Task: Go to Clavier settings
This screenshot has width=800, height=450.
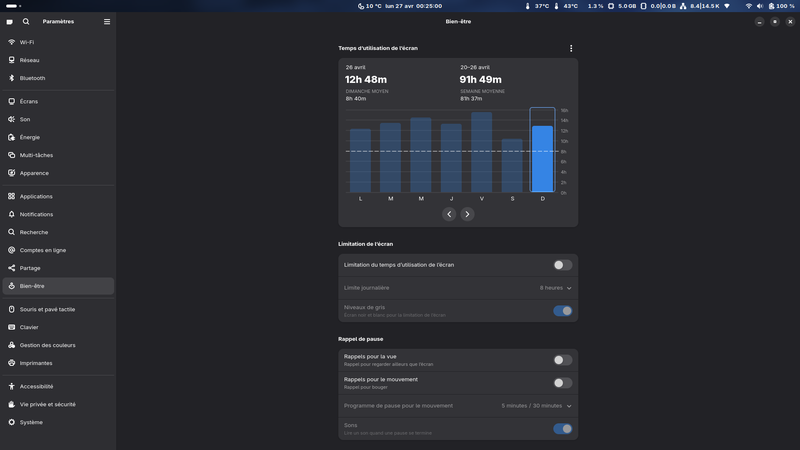Action: click(x=58, y=327)
